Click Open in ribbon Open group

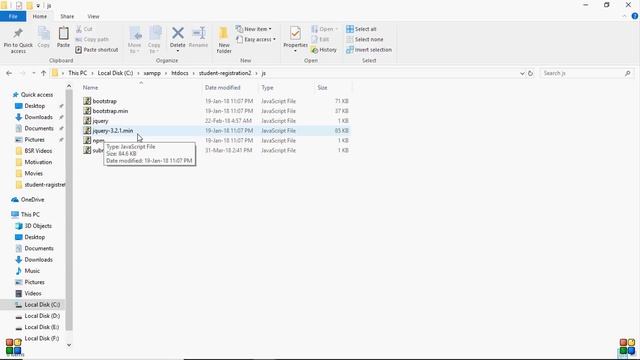(x=324, y=29)
